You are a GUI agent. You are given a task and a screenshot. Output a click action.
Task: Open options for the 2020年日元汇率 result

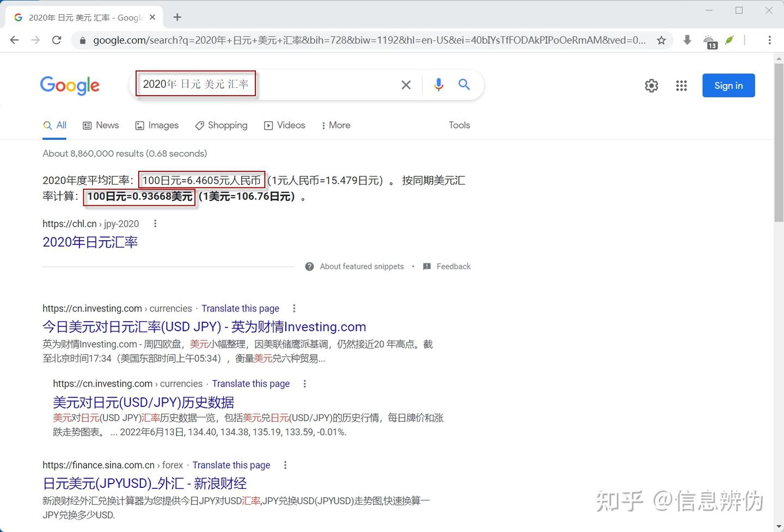[155, 223]
